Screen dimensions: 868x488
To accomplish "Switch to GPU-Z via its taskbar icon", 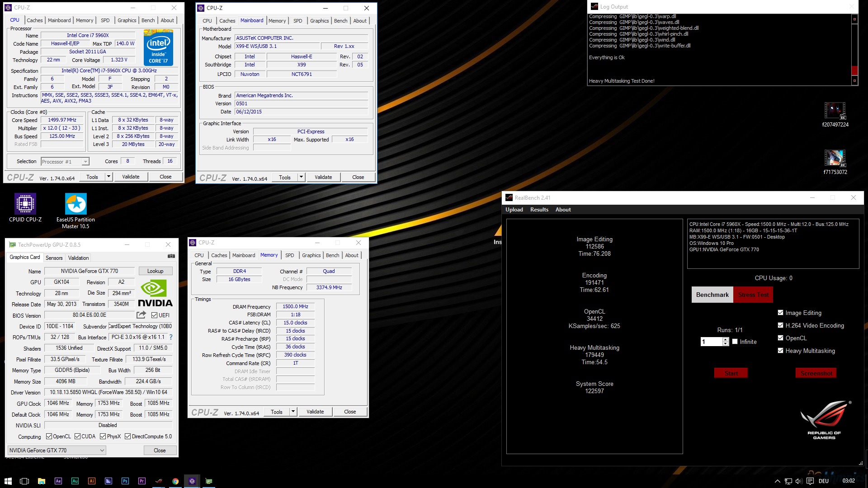I will (x=209, y=481).
